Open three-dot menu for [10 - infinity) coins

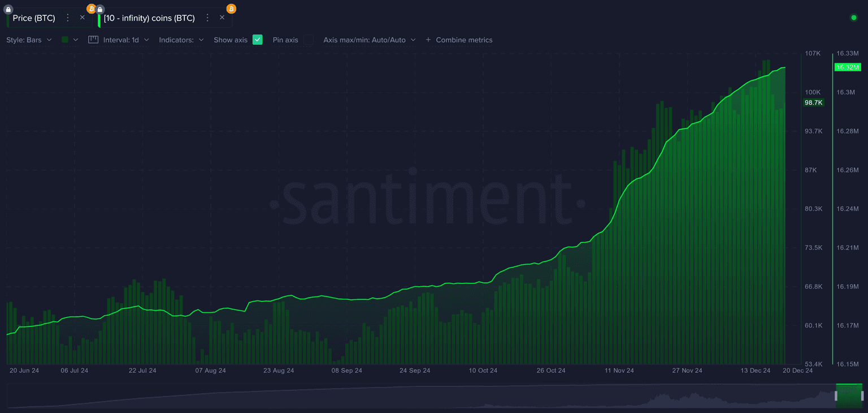click(x=207, y=18)
